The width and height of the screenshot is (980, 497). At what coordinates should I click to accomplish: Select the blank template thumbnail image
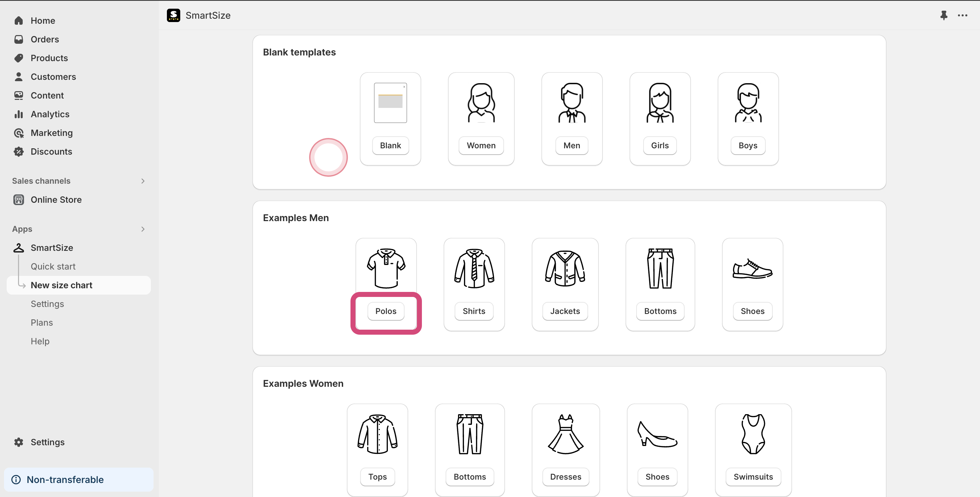pyautogui.click(x=390, y=103)
